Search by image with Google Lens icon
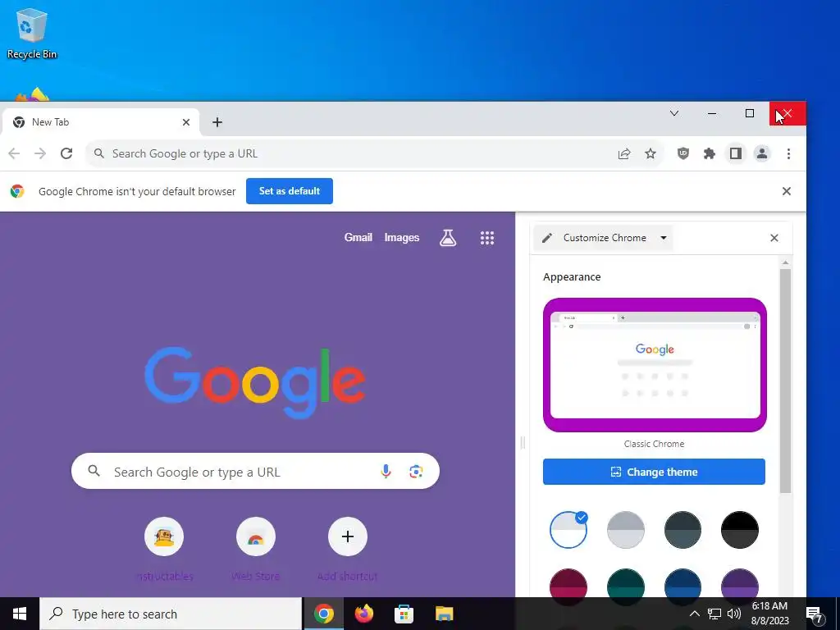Screen dimensions: 840x630 coord(416,472)
